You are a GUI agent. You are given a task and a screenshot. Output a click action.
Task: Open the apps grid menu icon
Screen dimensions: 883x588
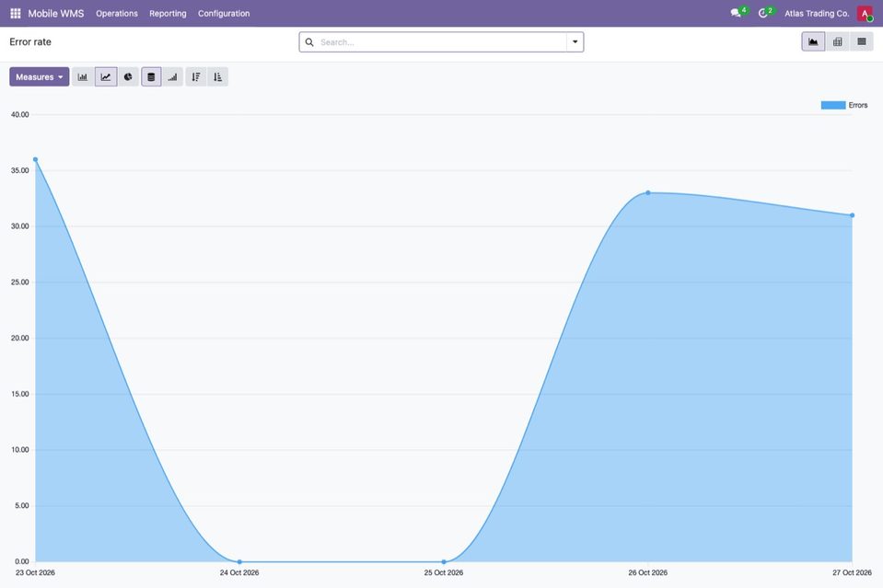[16, 13]
